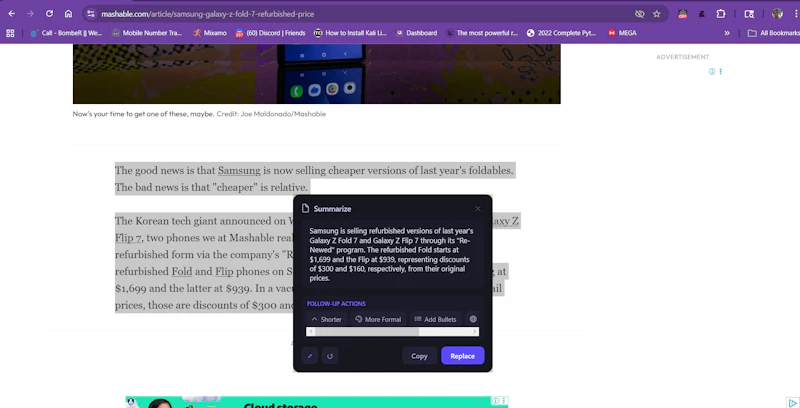
Task: Follow the Samsung link in the article
Action: tap(239, 170)
